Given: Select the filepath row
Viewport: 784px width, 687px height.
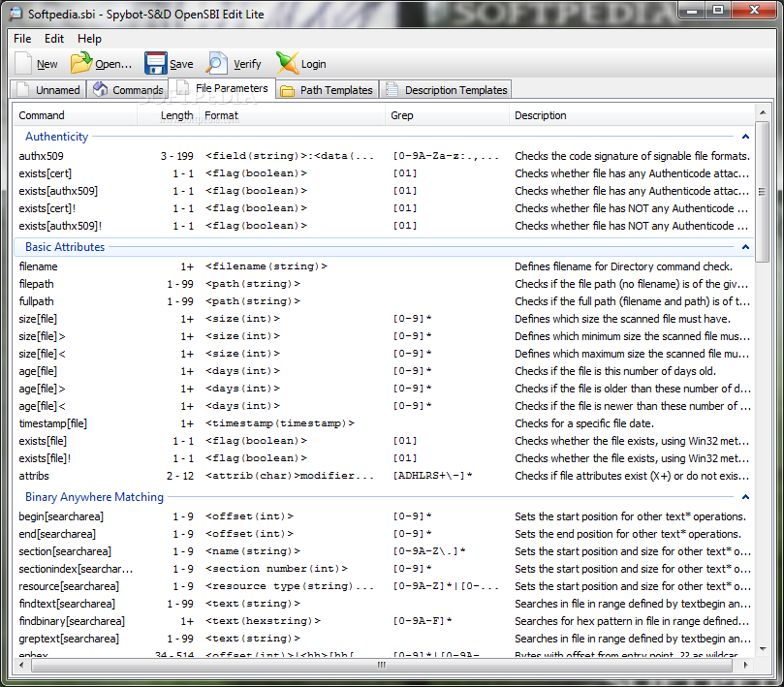Looking at the screenshot, I should tap(384, 284).
